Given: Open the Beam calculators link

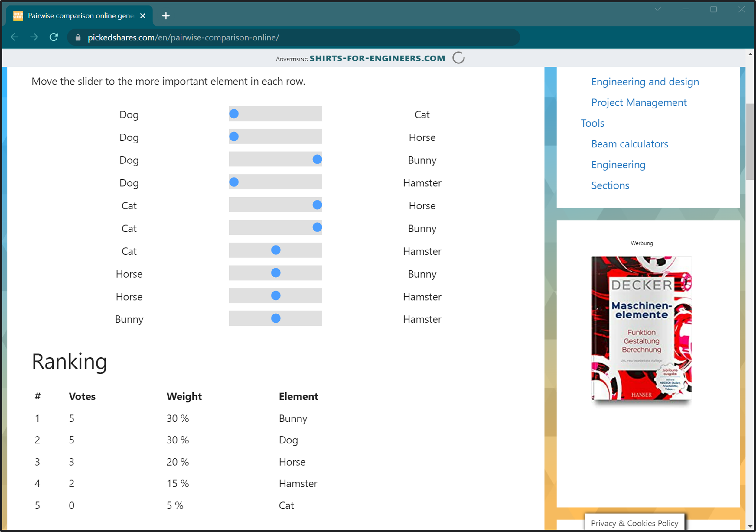Looking at the screenshot, I should (629, 144).
